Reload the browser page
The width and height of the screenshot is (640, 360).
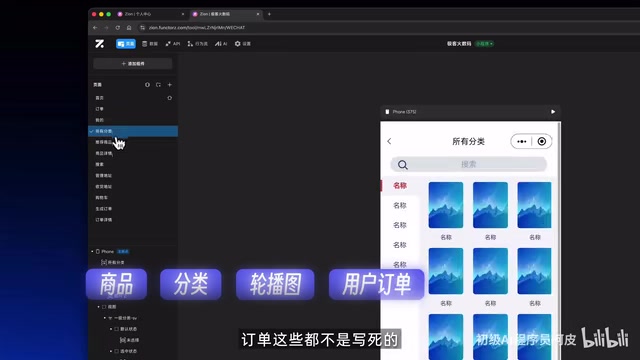point(118,28)
